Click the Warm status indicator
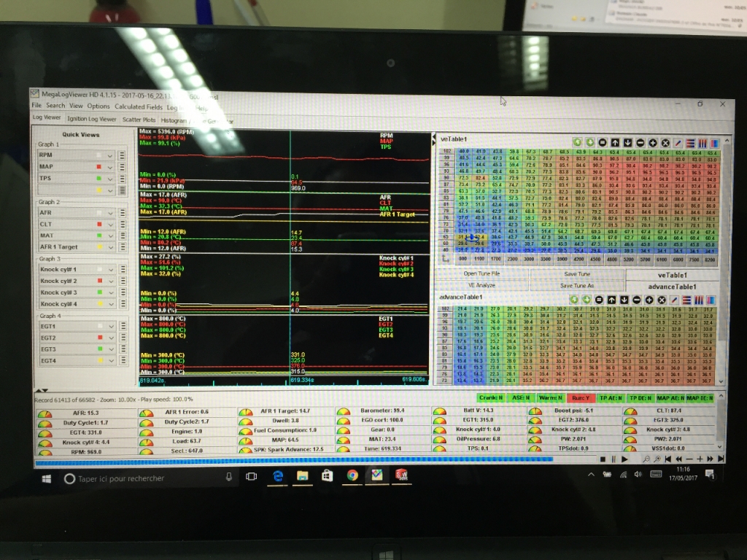Viewport: 747px width, 560px height. pos(551,397)
